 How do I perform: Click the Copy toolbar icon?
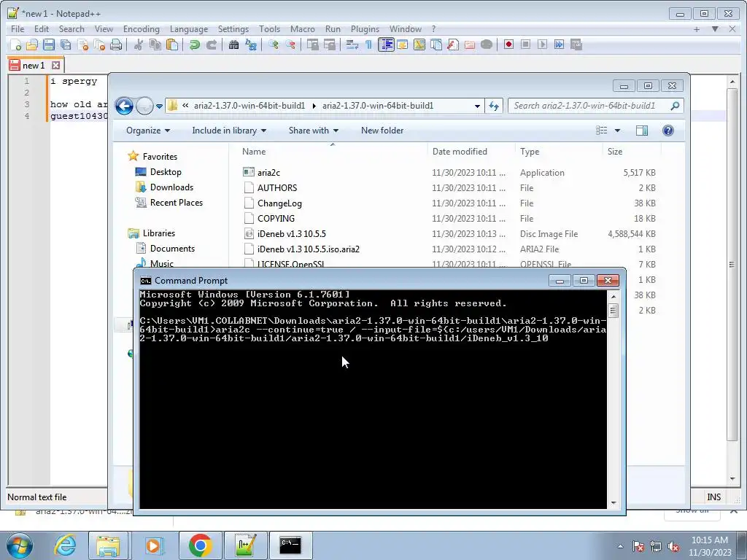pyautogui.click(x=155, y=44)
